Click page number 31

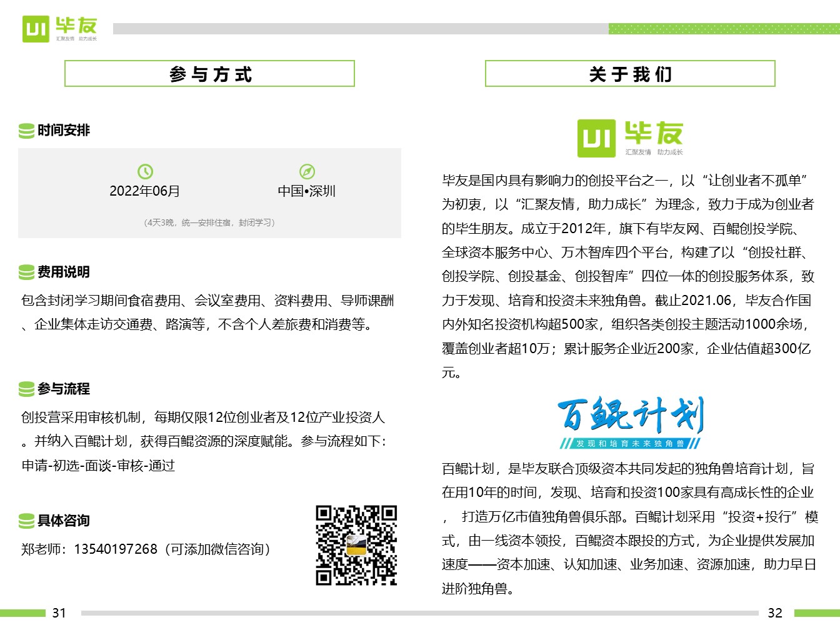pyautogui.click(x=59, y=613)
